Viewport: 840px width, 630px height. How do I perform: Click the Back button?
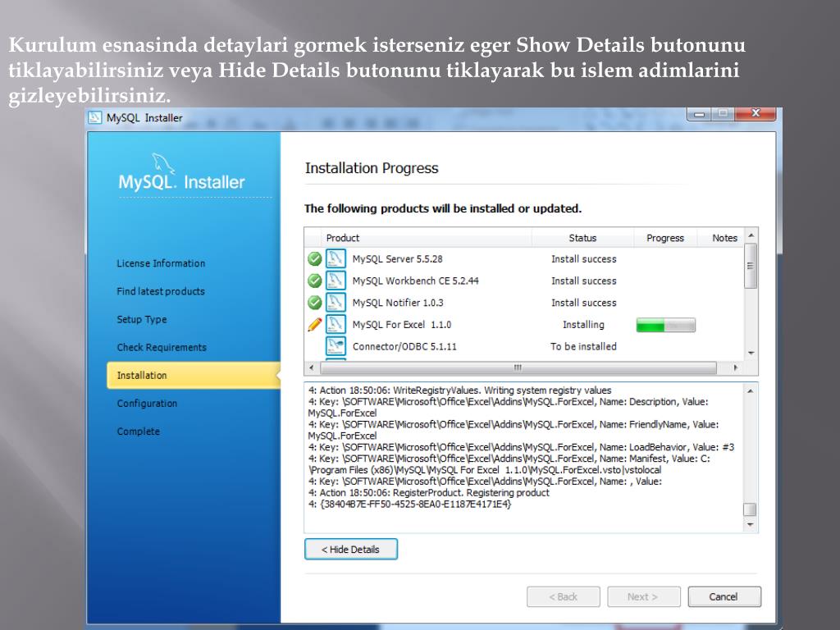click(563, 597)
